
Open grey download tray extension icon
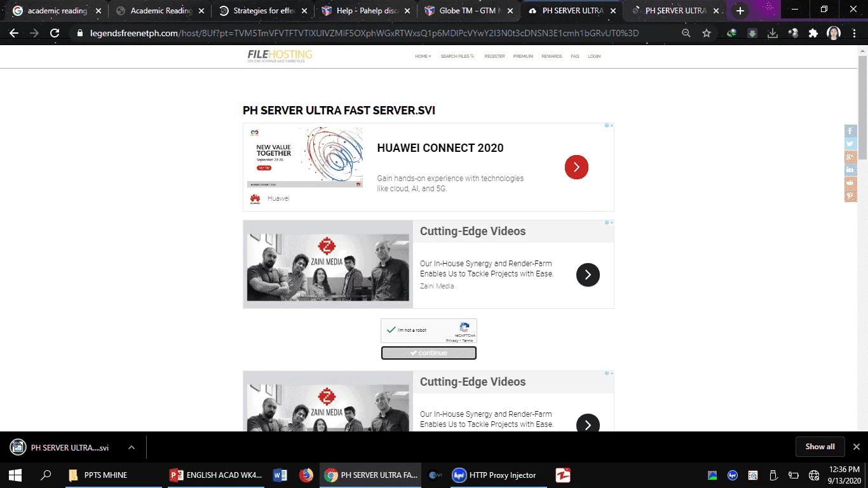pos(773,33)
